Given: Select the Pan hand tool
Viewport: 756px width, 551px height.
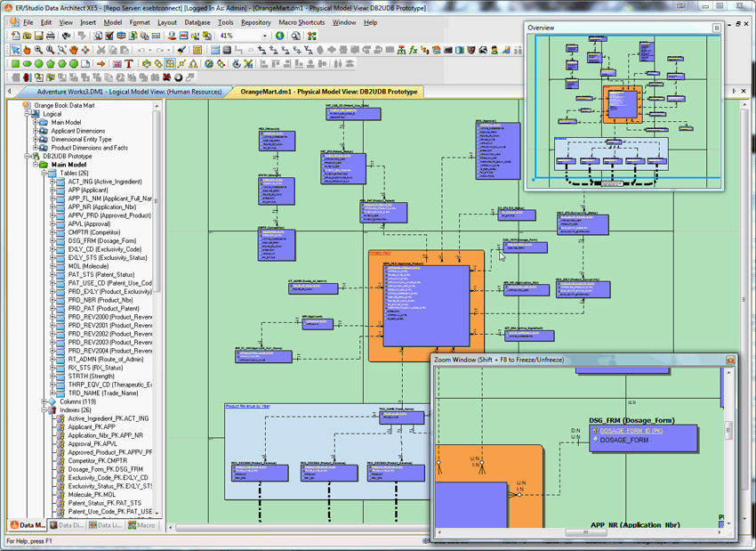Looking at the screenshot, I should tap(74, 50).
